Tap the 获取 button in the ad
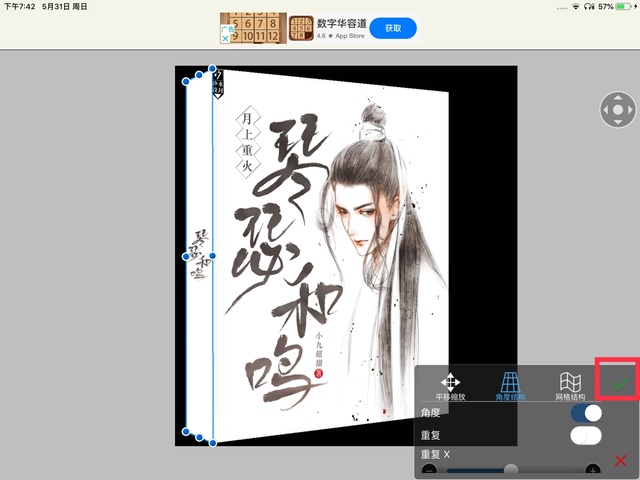 [392, 28]
